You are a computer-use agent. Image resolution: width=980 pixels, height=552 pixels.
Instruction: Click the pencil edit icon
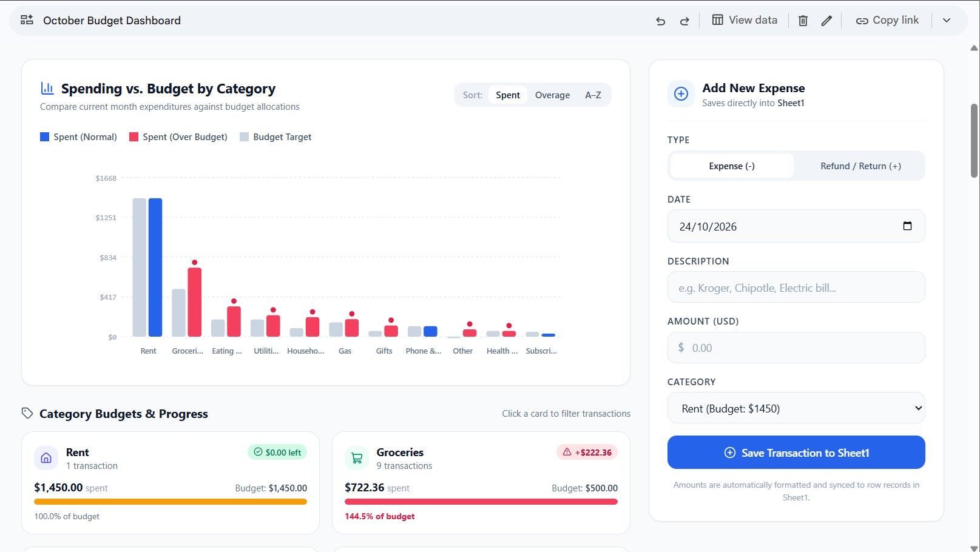click(x=826, y=21)
